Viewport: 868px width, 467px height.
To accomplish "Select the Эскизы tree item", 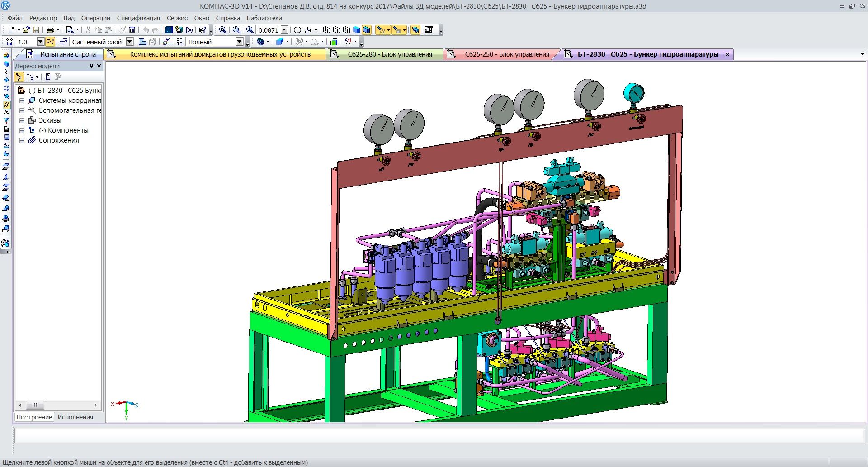I will click(x=50, y=120).
